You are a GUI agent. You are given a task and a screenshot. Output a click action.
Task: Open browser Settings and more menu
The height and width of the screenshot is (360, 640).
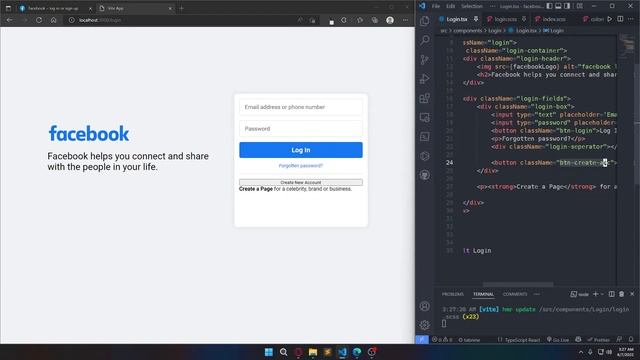pyautogui.click(x=405, y=20)
